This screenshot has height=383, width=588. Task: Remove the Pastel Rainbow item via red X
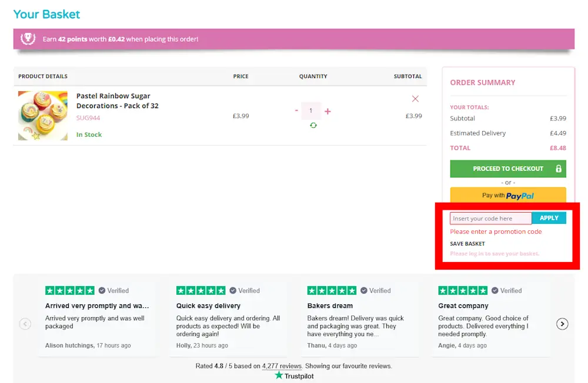[x=415, y=99]
